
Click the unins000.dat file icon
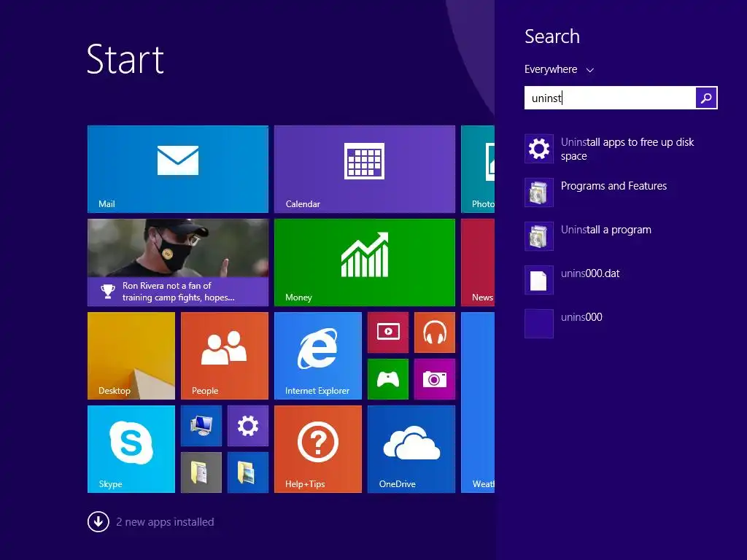(x=539, y=280)
